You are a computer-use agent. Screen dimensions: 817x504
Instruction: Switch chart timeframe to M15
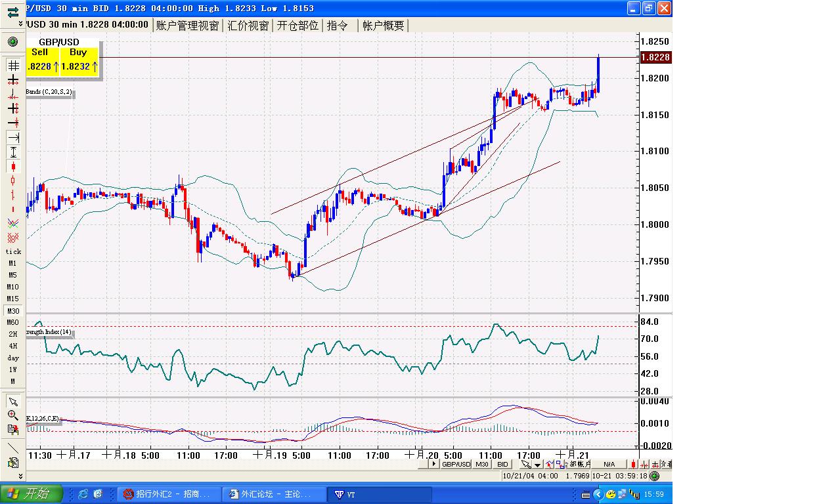click(12, 299)
